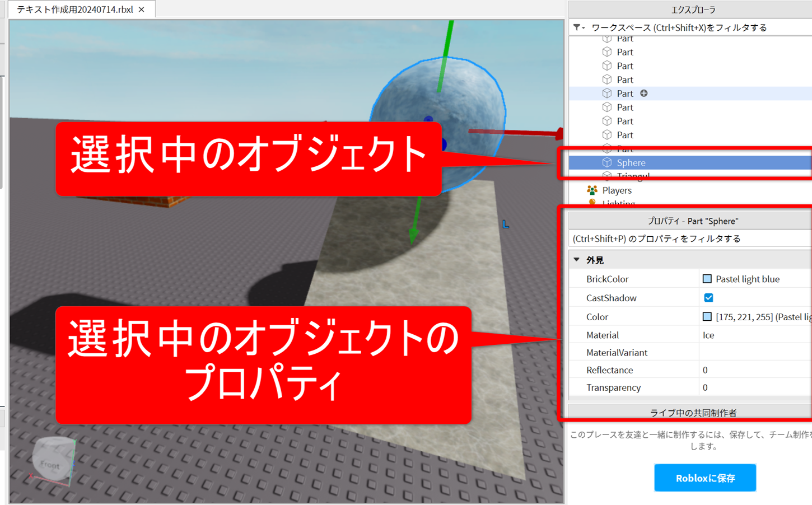Viewport: 812px width, 505px height.
Task: Close the テキスト作成用20240714.rbxl tab
Action: (142, 10)
